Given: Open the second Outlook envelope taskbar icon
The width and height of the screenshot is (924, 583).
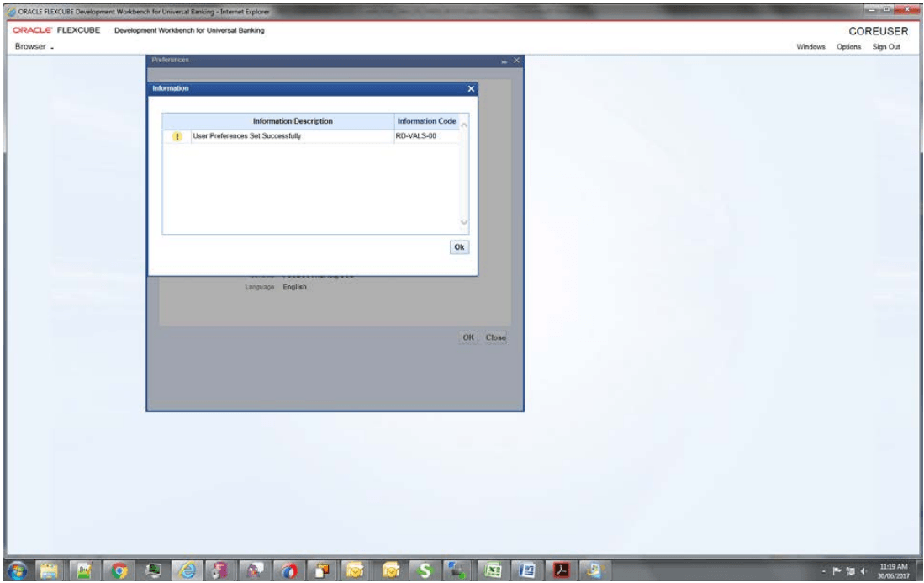Looking at the screenshot, I should (x=390, y=570).
